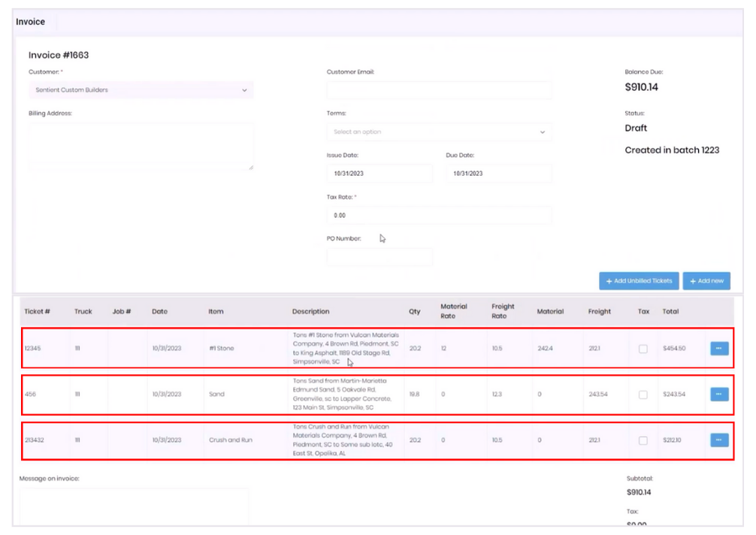The image size is (756, 535).
Task: Expand the Customer dropdown
Action: [x=141, y=90]
